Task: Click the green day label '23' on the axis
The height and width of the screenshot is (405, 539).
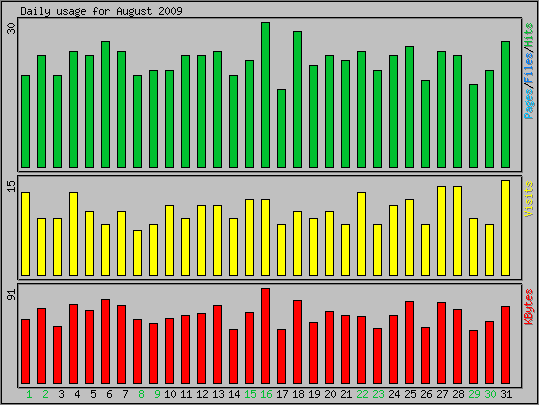Action: click(378, 394)
